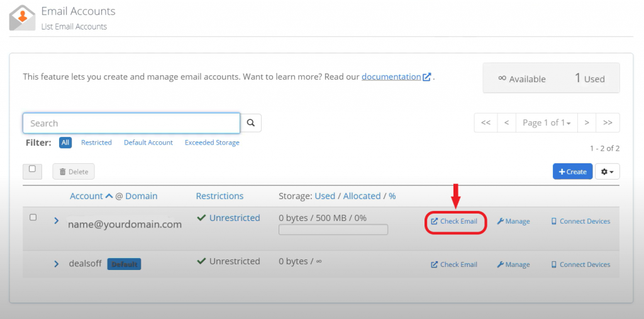Click the Unrestricted link for name@yourdomain.com
Screen dimensions: 644x319
[235, 218]
